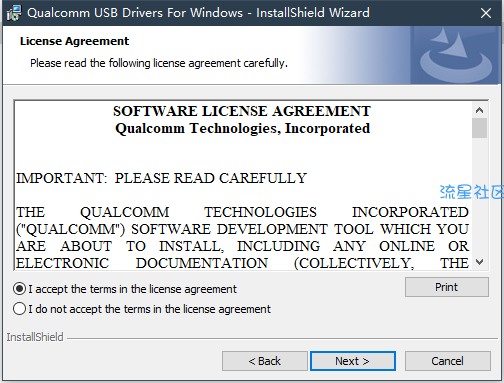Click the 'SOFTWARE LICENSE AGREEMENT' heading
504x383 pixels.
coord(242,111)
